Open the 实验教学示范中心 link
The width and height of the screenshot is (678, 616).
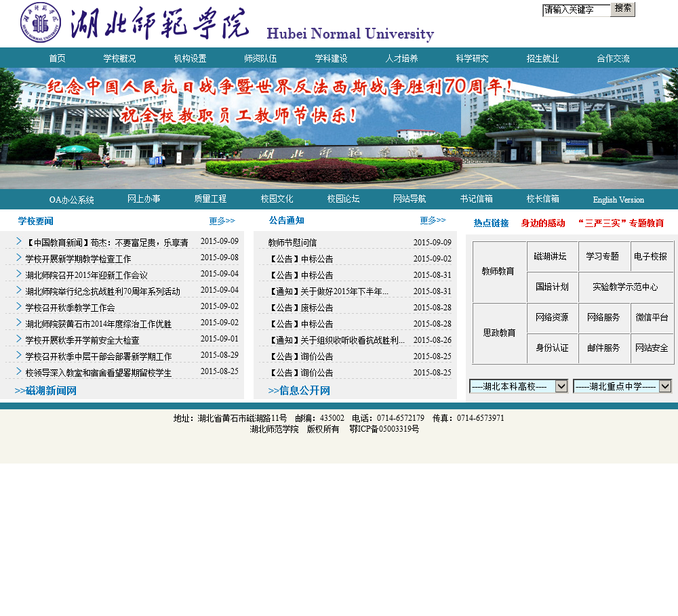click(625, 287)
